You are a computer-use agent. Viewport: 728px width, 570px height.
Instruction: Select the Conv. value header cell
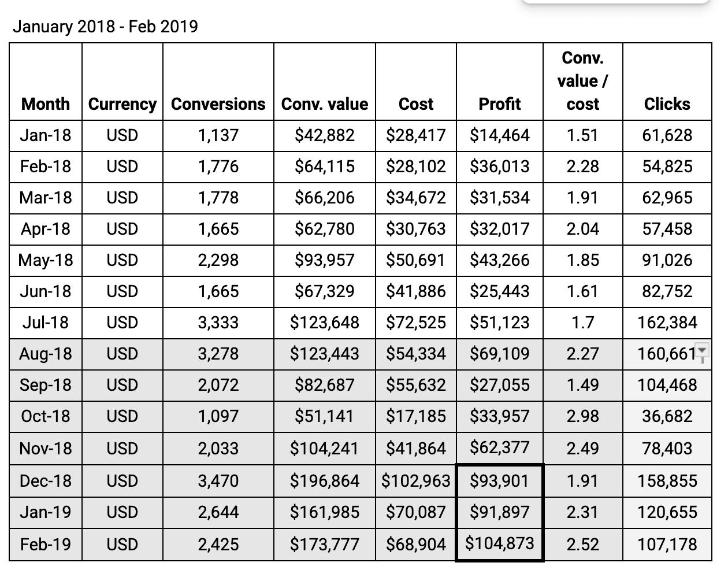coord(325,104)
